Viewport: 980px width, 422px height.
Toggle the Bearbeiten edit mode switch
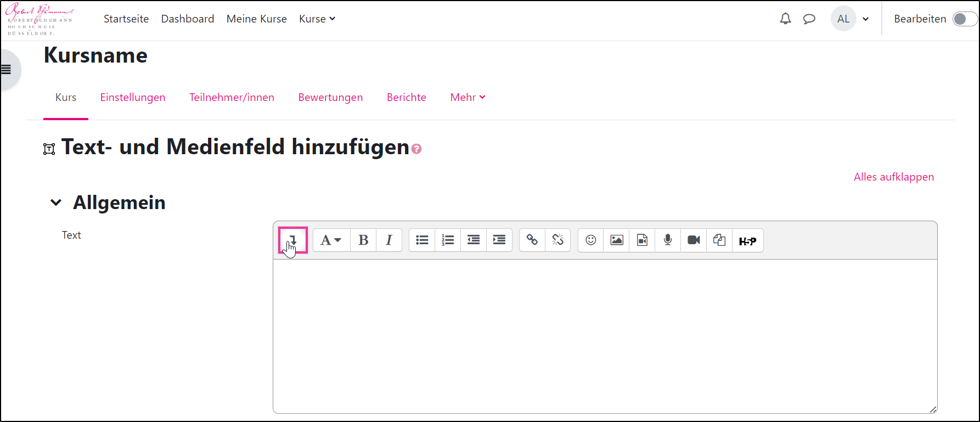965,19
